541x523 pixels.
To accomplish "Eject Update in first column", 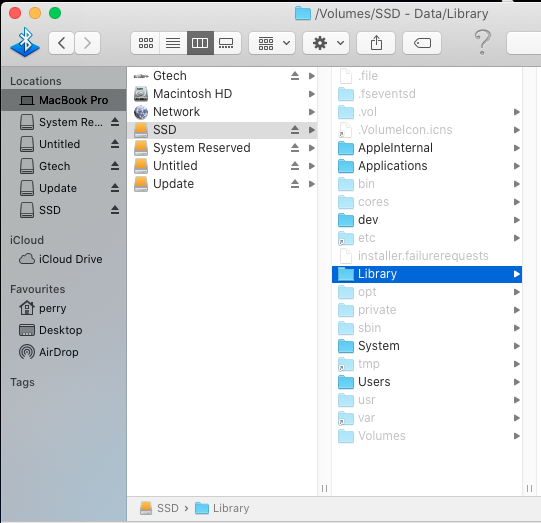I will click(295, 184).
